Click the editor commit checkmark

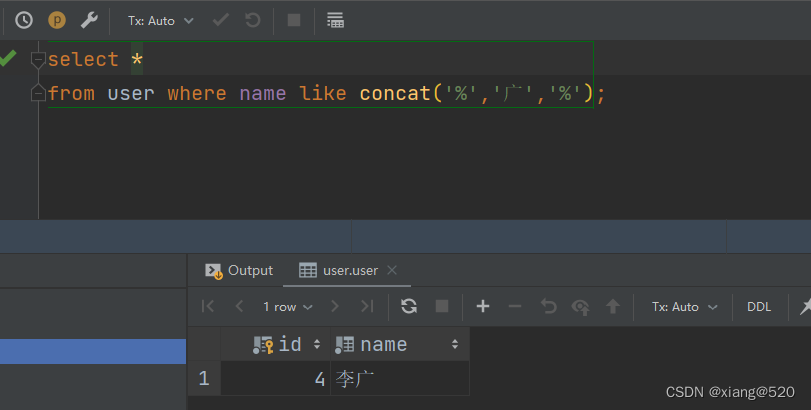(x=221, y=21)
